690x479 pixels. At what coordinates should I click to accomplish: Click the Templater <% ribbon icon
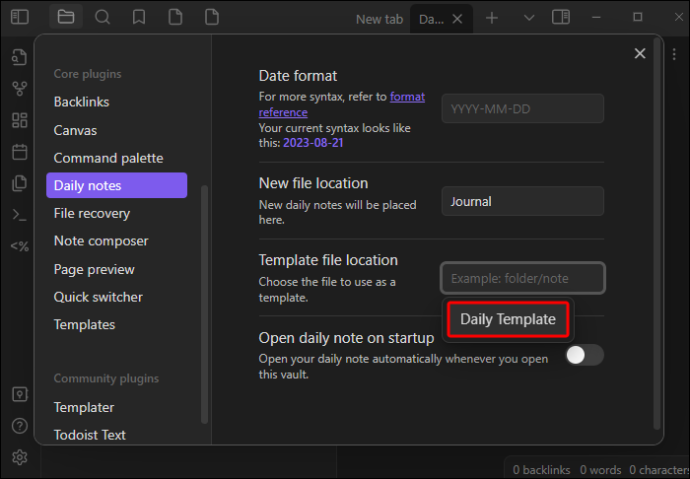pyautogui.click(x=19, y=246)
